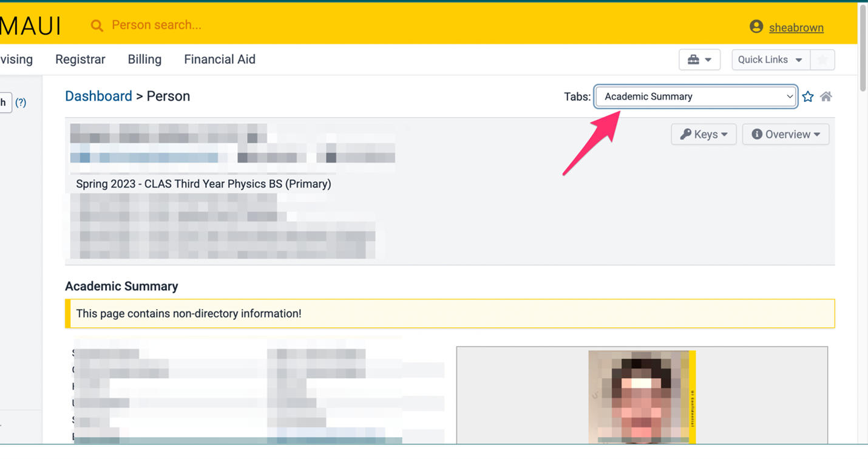The image size is (868, 459).
Task: Open the Billing menu
Action: [x=144, y=59]
